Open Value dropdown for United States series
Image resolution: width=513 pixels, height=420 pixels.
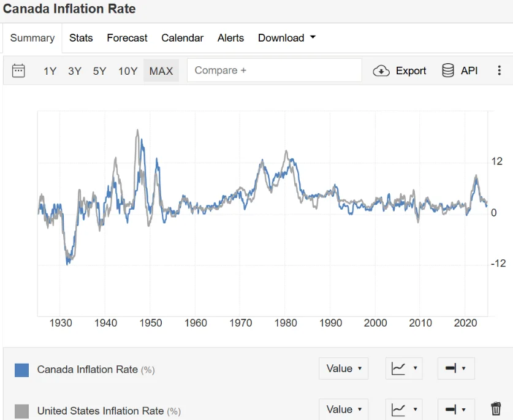[x=343, y=410]
